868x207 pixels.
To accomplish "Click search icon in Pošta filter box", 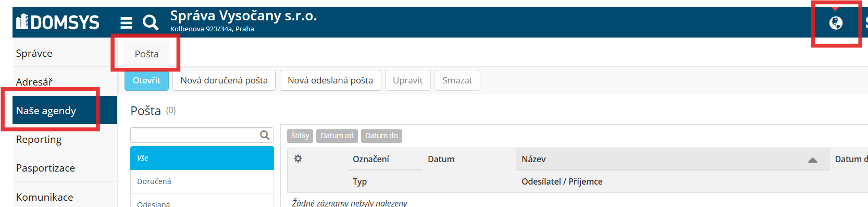I will 265,135.
